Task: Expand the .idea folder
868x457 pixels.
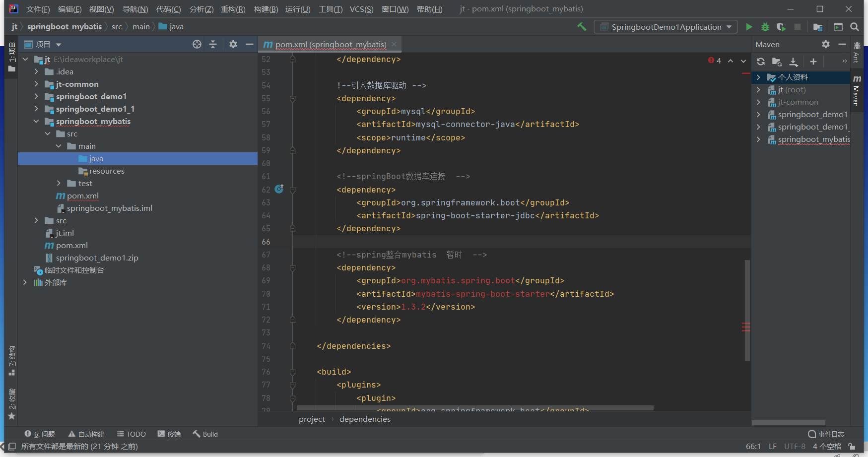Action: [36, 71]
